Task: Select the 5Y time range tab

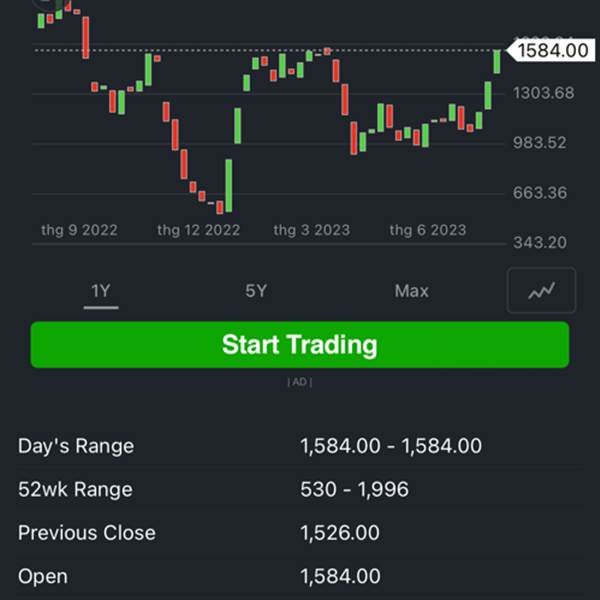Action: click(x=256, y=291)
